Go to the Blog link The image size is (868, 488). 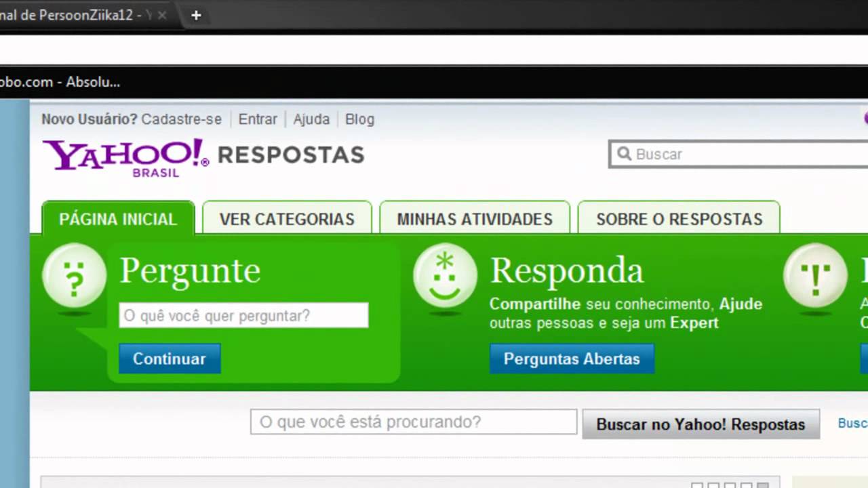359,119
